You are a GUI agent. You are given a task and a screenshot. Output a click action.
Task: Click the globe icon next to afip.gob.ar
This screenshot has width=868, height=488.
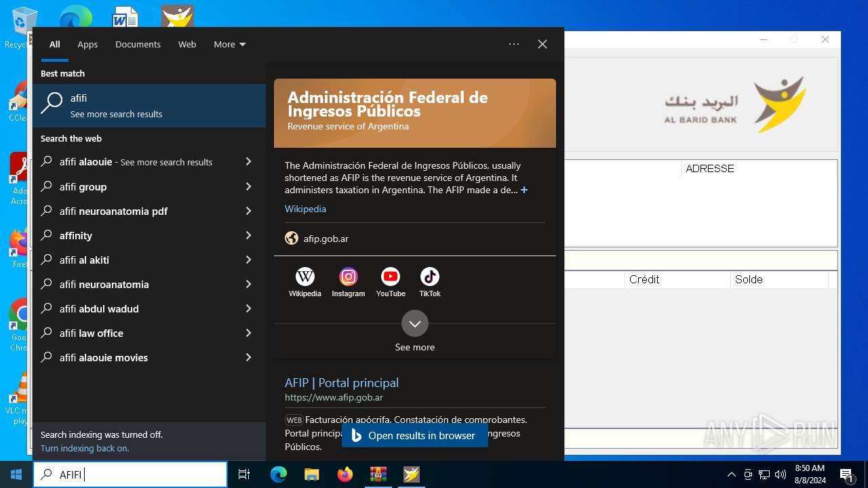pos(292,239)
